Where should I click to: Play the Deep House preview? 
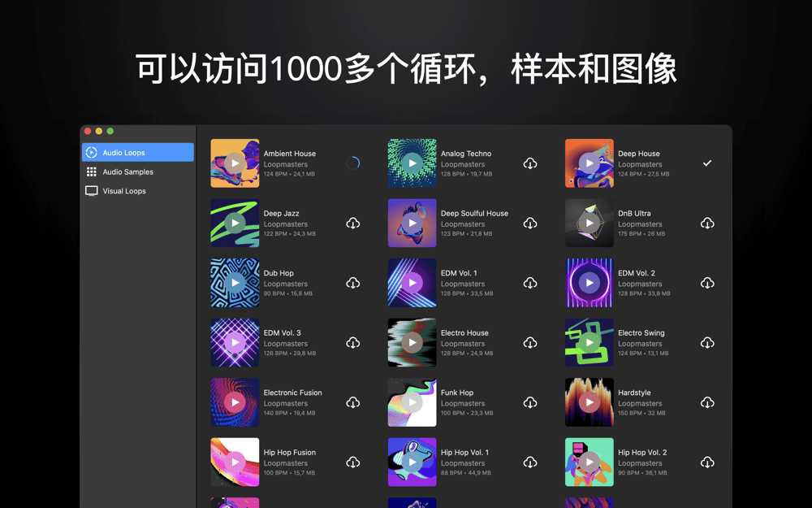590,163
